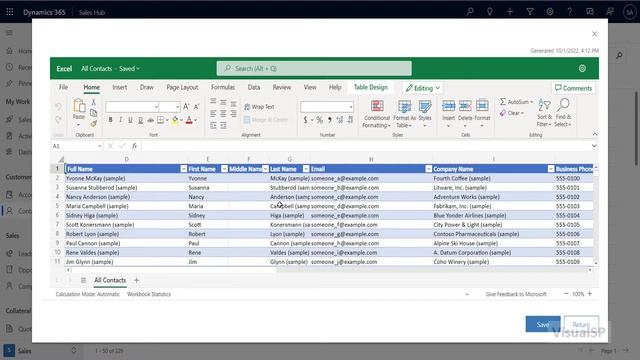Increase font size with the large A icon

coord(186,107)
